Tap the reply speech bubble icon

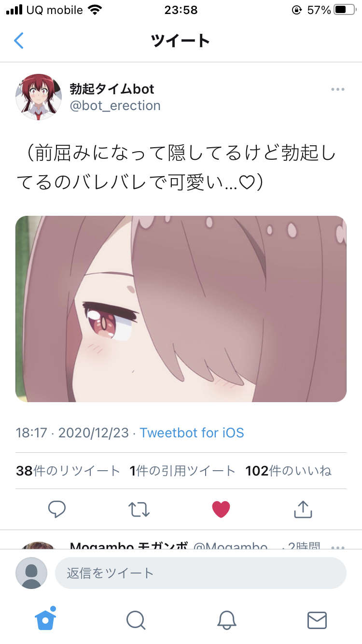(x=57, y=509)
